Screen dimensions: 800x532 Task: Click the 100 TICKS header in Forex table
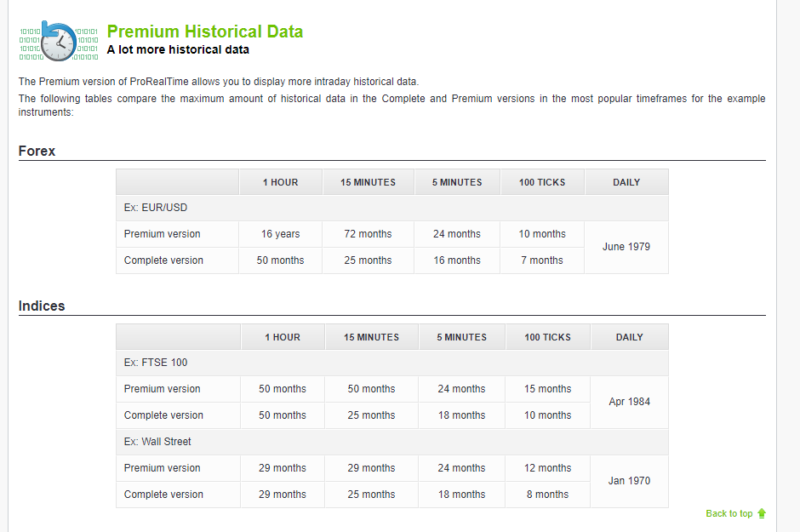coord(542,182)
